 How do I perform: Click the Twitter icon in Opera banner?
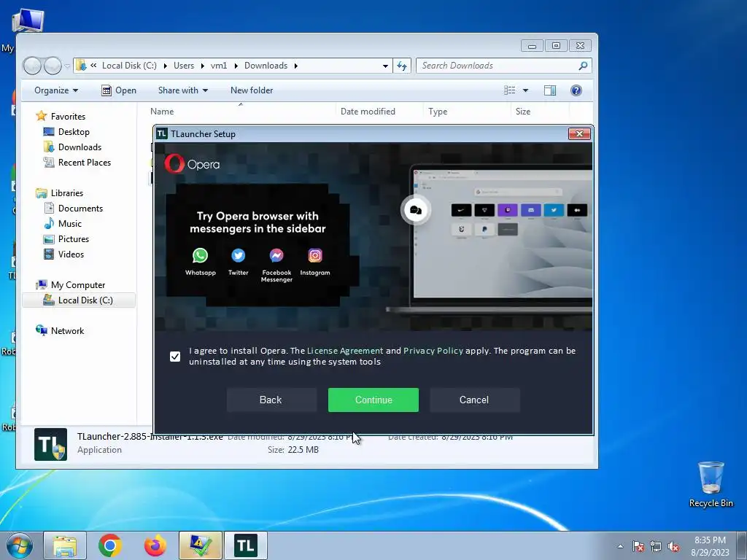(239, 256)
